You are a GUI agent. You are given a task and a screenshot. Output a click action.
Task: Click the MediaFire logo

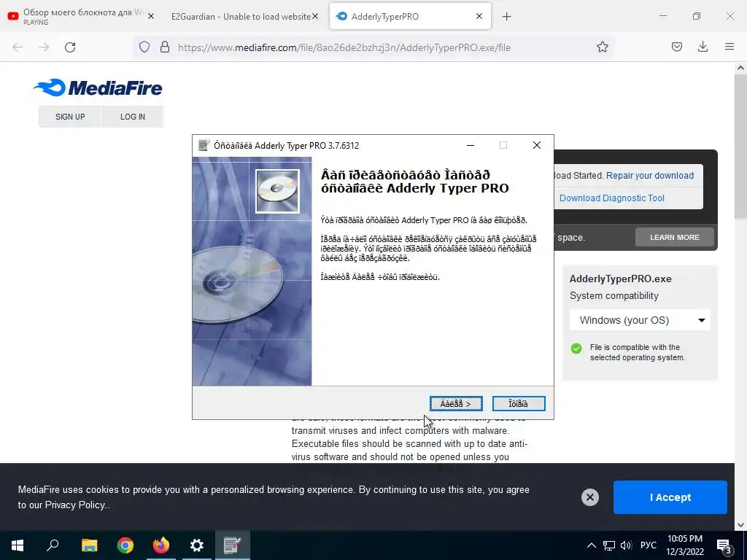tap(98, 87)
